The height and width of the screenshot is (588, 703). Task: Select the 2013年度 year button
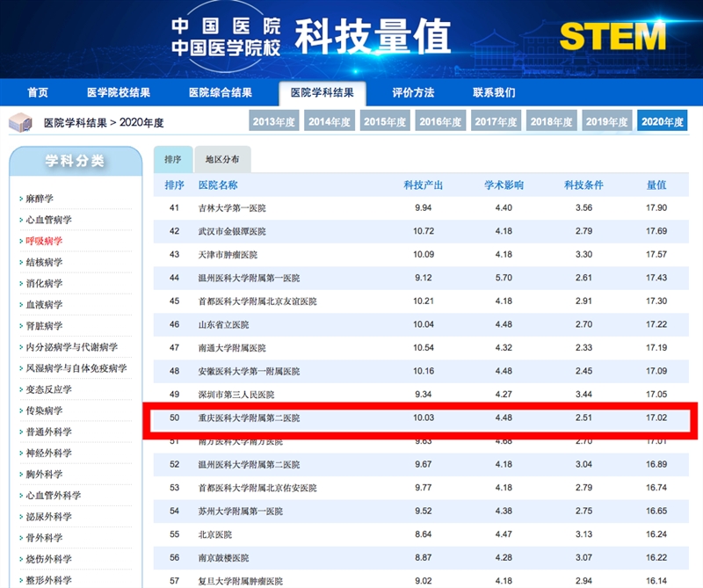click(x=274, y=122)
